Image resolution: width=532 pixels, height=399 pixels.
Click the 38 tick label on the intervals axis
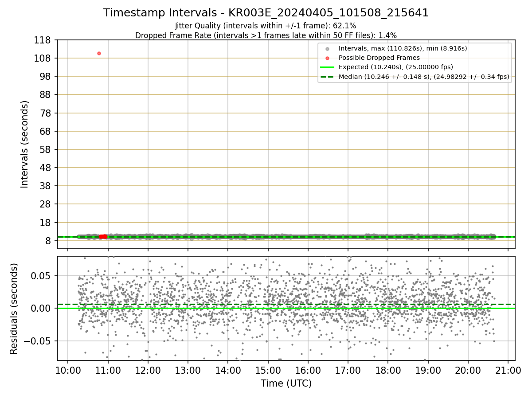click(x=46, y=186)
